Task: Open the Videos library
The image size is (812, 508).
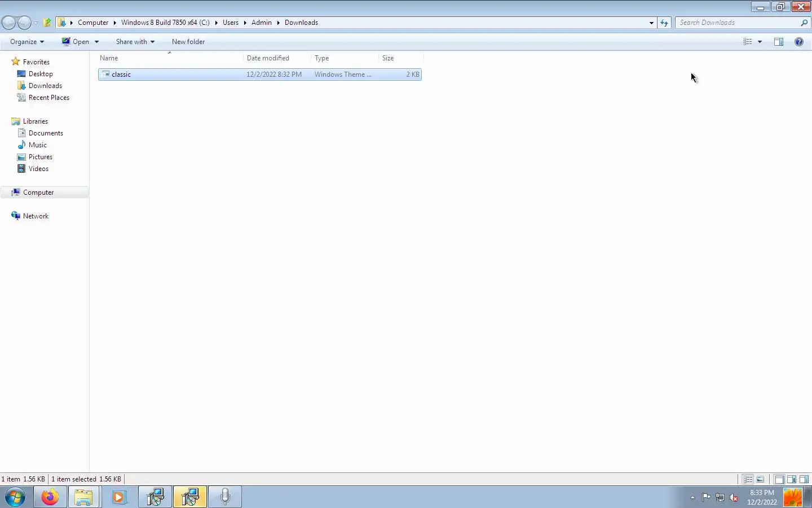Action: [x=38, y=169]
